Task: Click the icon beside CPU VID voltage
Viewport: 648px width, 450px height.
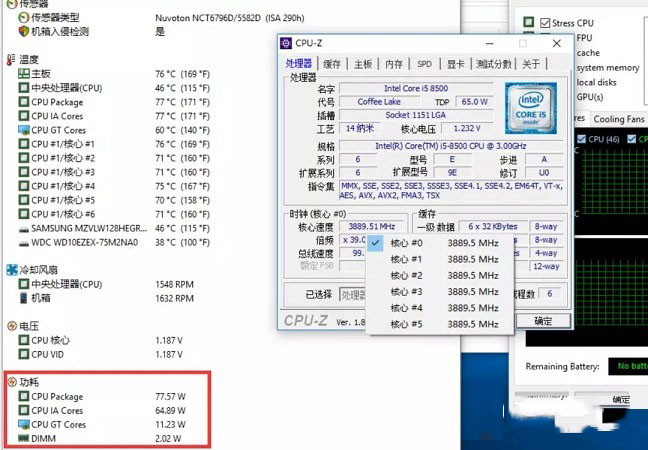Action: [24, 354]
